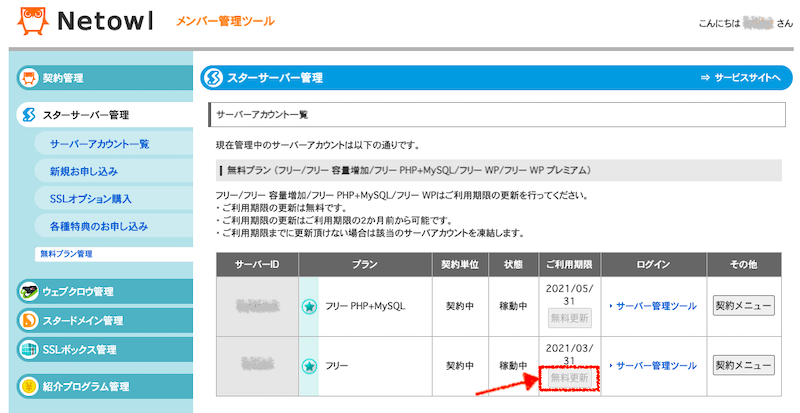Viewport: 800px width, 413px height.
Task: Click the blurred server ID in second row
Action: tap(258, 364)
